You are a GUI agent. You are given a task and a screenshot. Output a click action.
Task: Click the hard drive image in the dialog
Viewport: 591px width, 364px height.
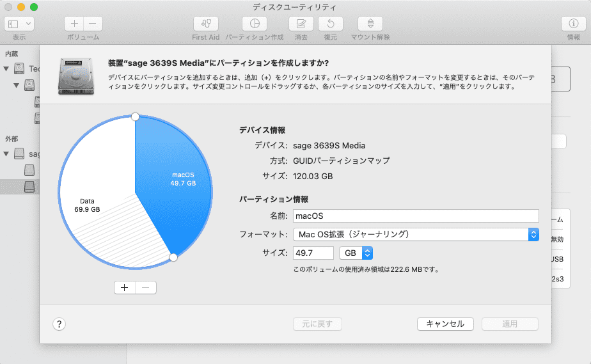pos(76,76)
